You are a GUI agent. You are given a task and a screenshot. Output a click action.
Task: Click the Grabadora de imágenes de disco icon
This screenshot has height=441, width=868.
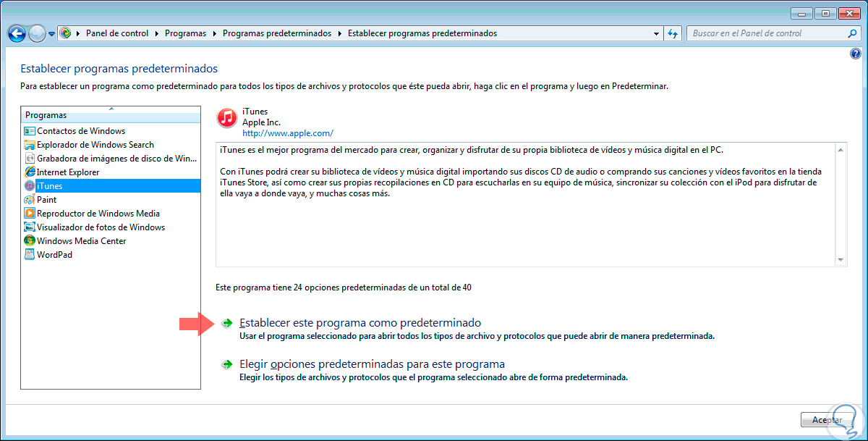click(30, 159)
